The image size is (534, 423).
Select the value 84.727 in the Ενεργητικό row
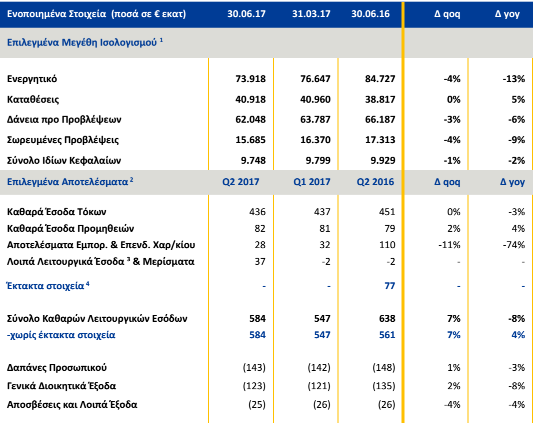pyautogui.click(x=380, y=79)
